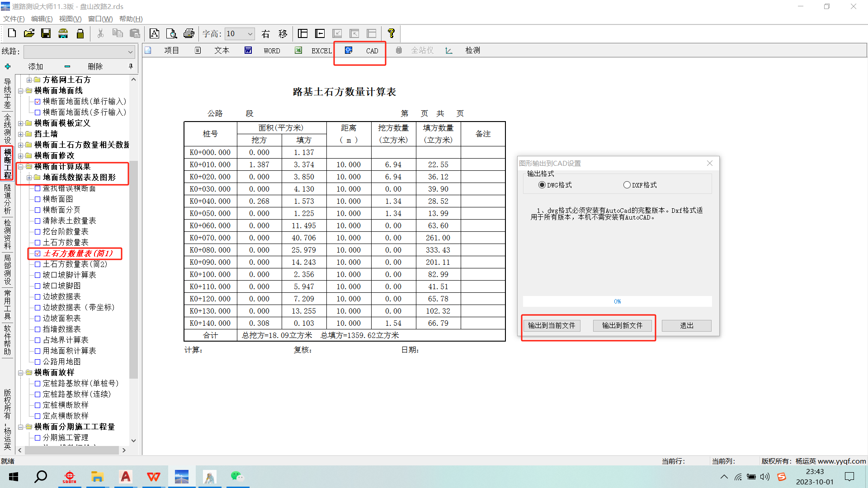Click the print preview magnifier icon

171,33
